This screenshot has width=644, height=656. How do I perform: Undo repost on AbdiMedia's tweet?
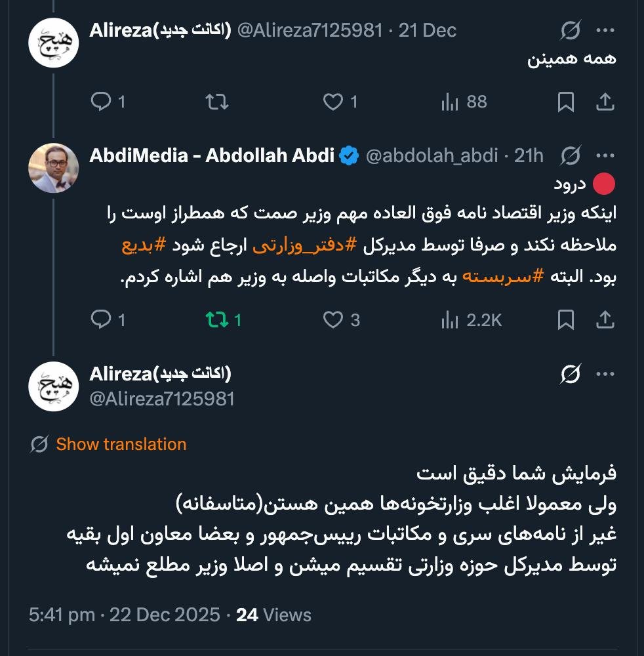(x=217, y=319)
